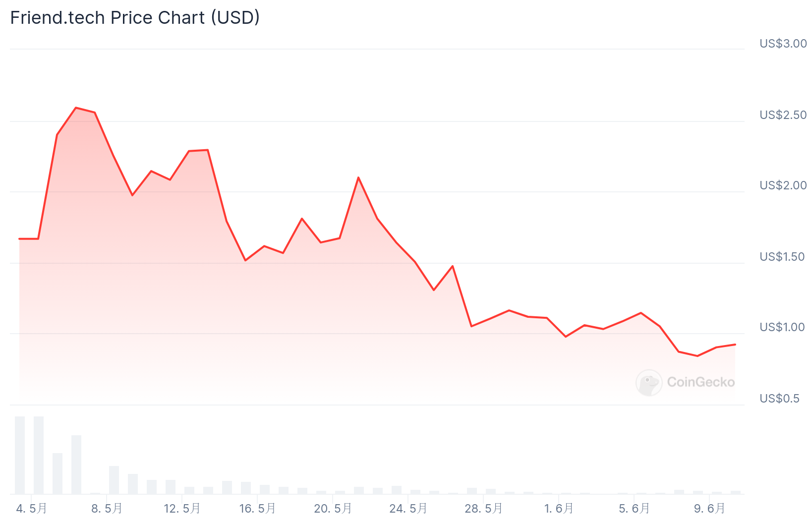Click the US$1.50 price axis label
Image resolution: width=812 pixels, height=524 pixels.
[x=782, y=257]
